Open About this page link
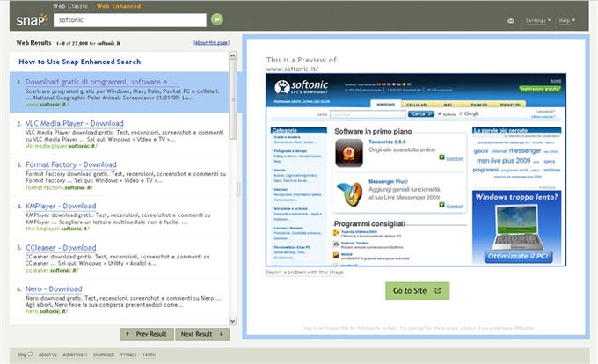This screenshot has width=598, height=364. coord(211,43)
